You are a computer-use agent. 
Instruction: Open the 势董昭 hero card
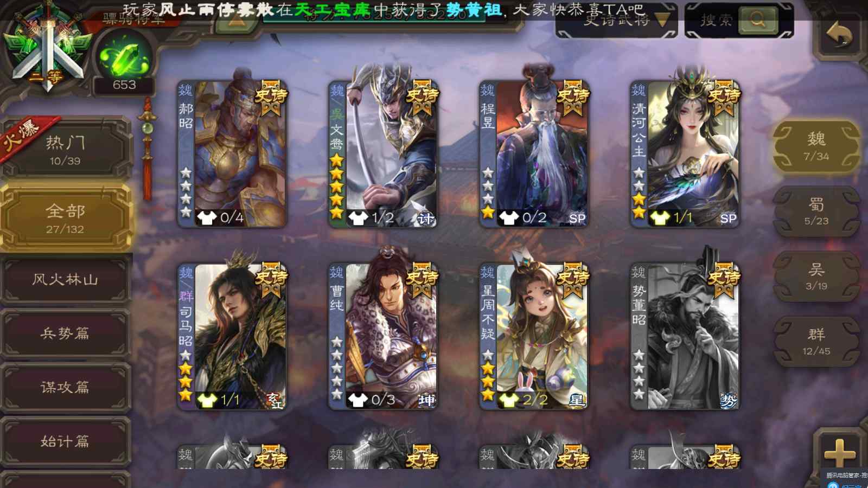685,336
